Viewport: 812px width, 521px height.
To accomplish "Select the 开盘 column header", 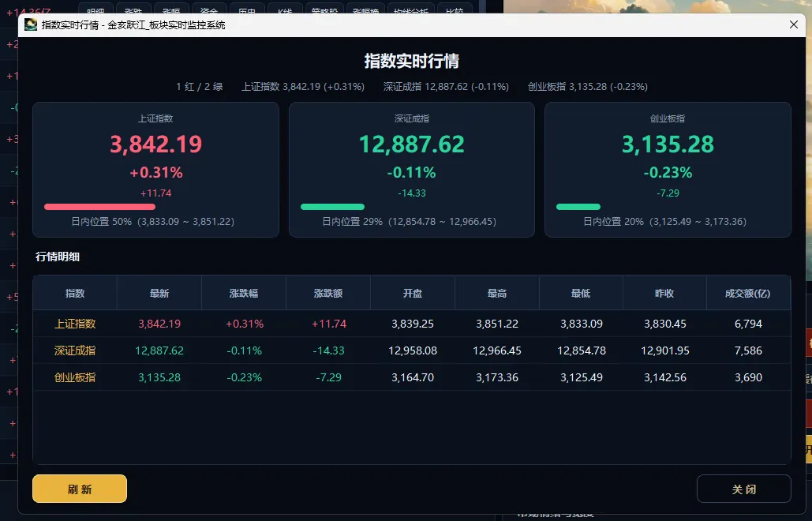I will pyautogui.click(x=413, y=293).
